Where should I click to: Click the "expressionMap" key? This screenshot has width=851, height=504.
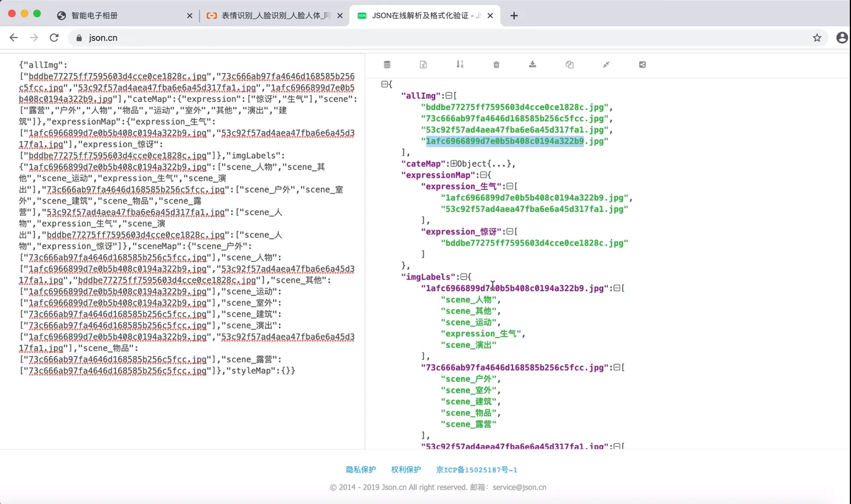tap(437, 175)
